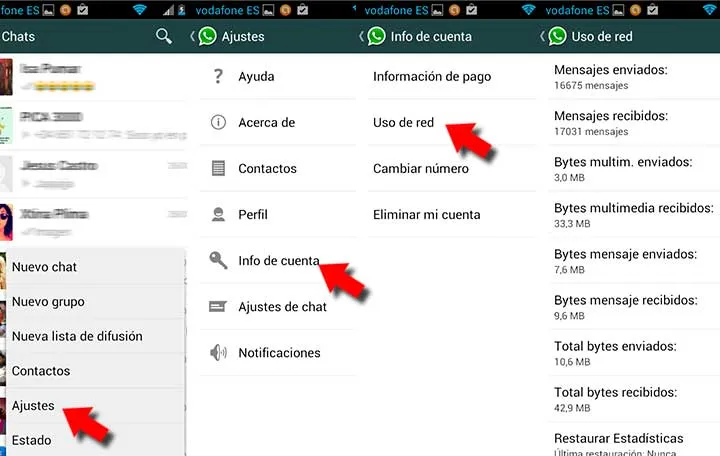Click the key icon beside Info de cuenta
This screenshot has width=720, height=456.
click(219, 260)
